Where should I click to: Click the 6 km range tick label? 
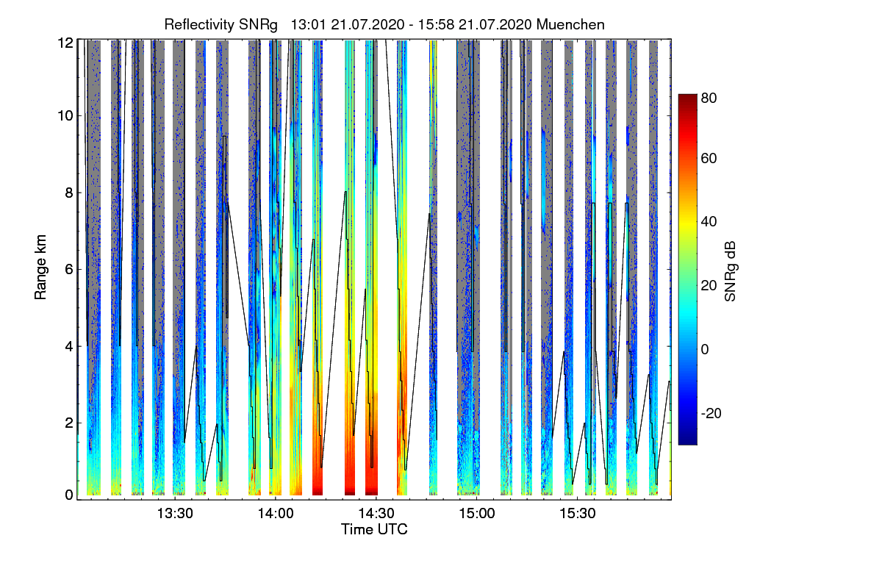pos(69,269)
